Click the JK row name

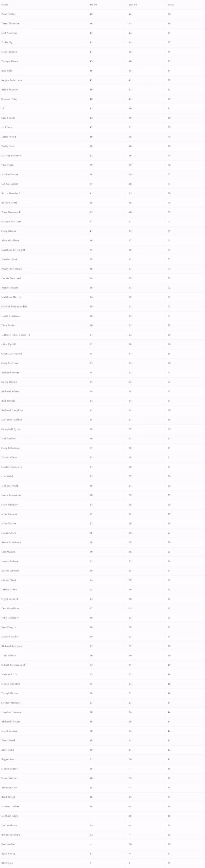(x=3, y=108)
